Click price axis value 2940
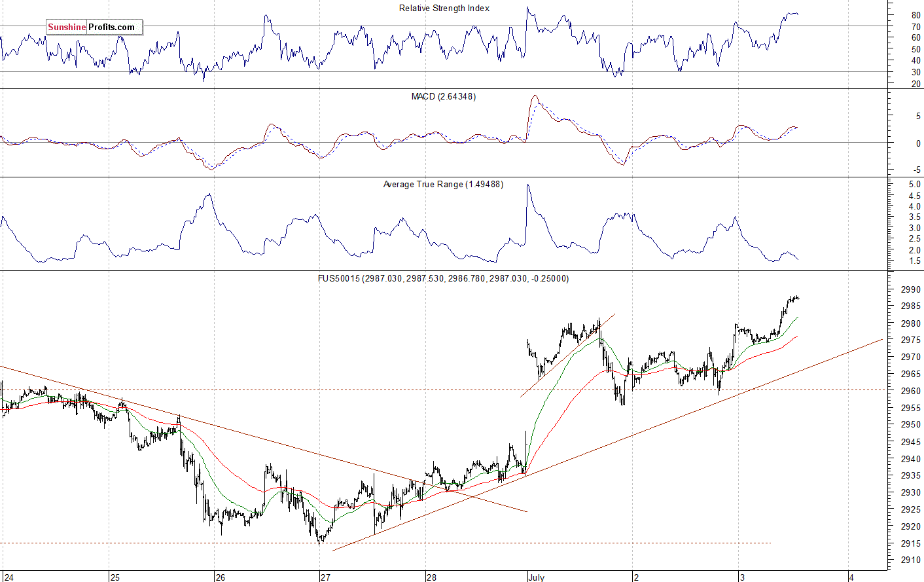This screenshot has height=582, width=924. click(x=912, y=459)
